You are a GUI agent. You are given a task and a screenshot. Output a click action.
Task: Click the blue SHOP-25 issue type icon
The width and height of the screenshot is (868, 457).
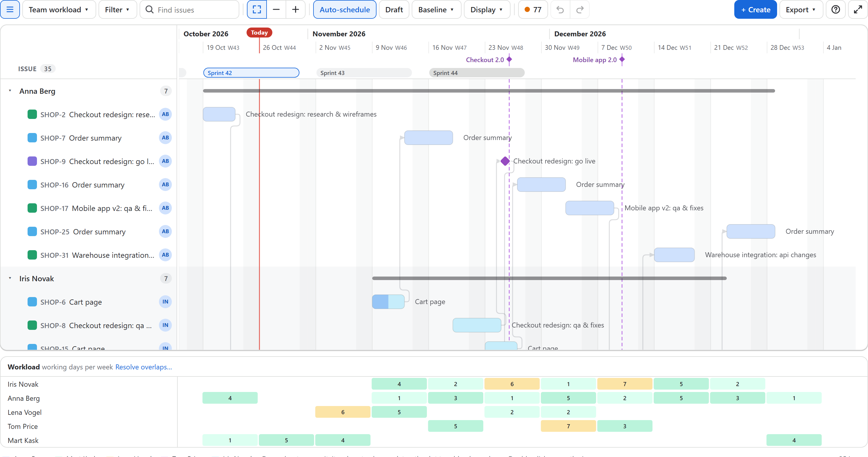pos(32,231)
